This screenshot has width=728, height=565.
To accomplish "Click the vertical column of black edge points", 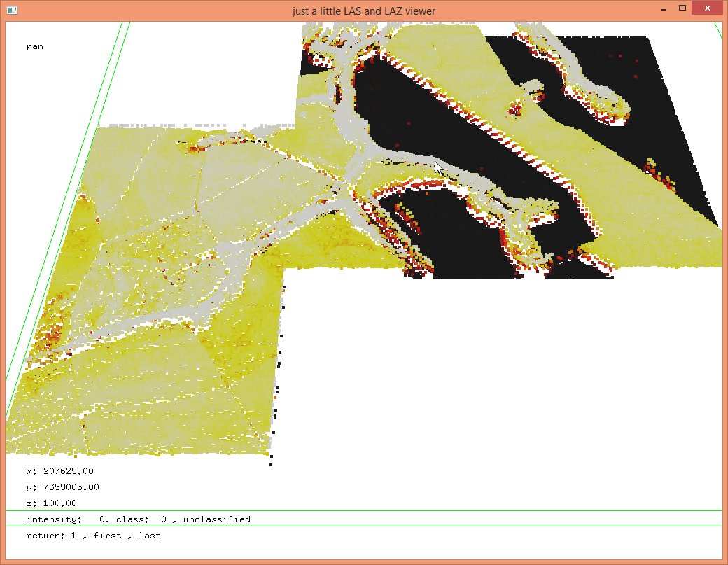I will tap(277, 392).
